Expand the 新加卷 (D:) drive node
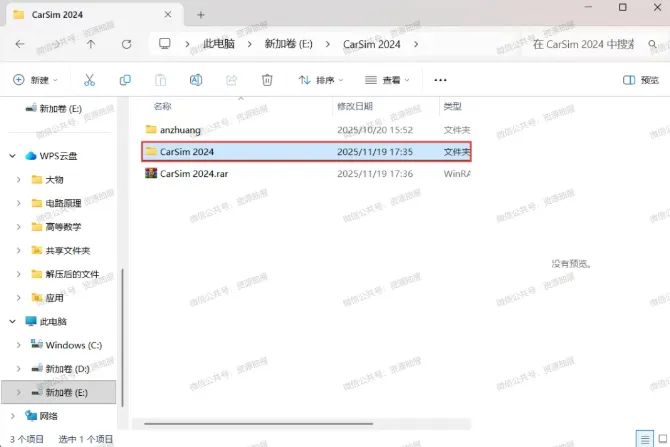 (x=18, y=369)
